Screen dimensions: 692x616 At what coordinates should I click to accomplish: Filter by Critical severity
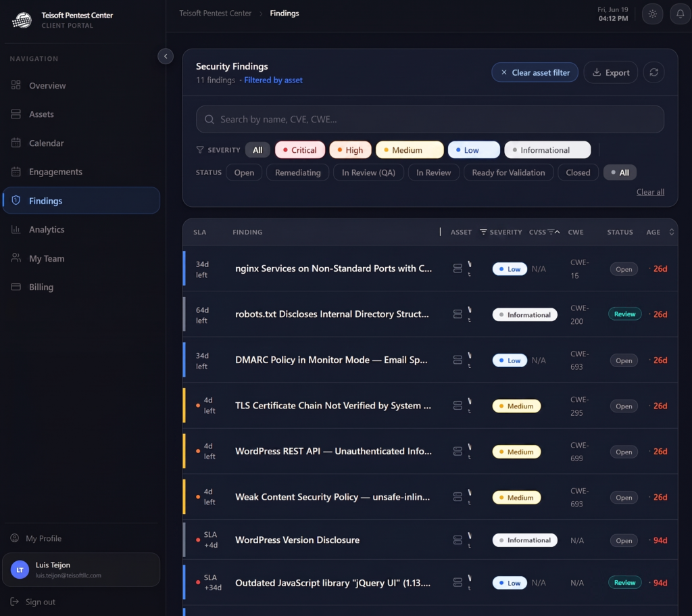[300, 150]
